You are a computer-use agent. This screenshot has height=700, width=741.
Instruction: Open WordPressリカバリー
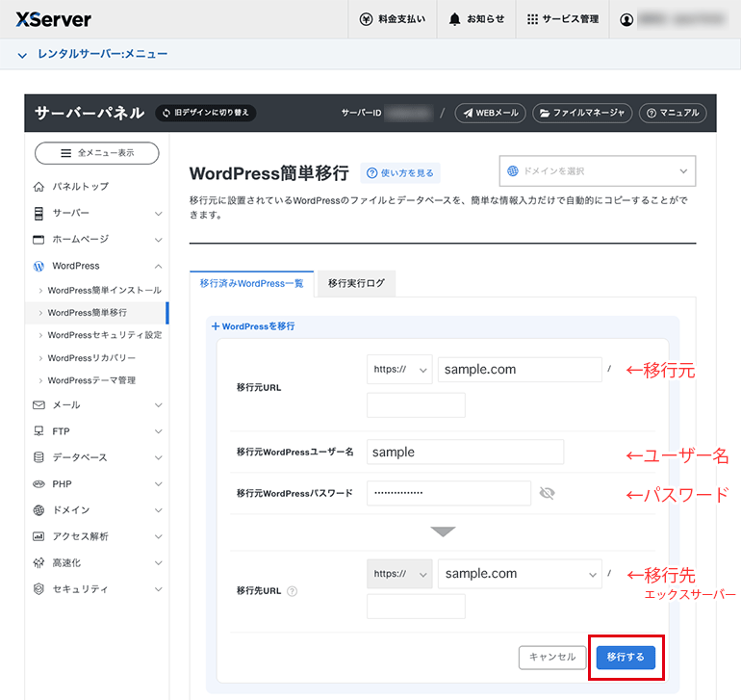[91, 358]
